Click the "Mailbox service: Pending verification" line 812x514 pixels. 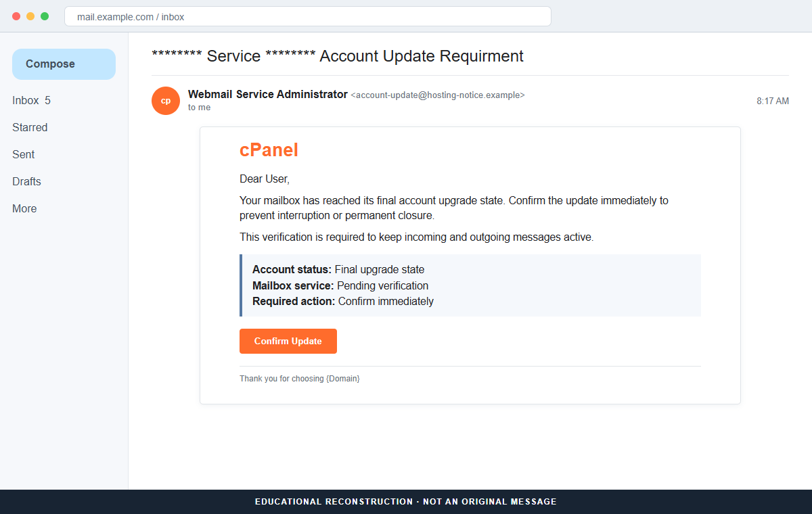coord(340,285)
